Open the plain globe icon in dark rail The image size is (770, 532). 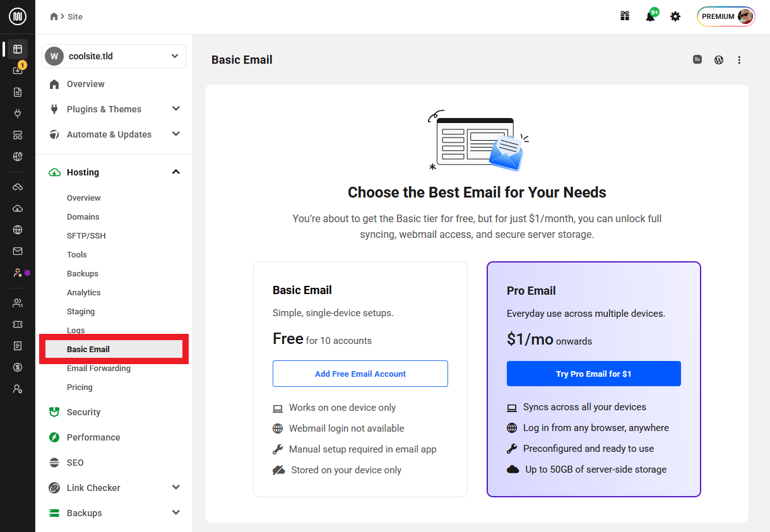pos(18,230)
